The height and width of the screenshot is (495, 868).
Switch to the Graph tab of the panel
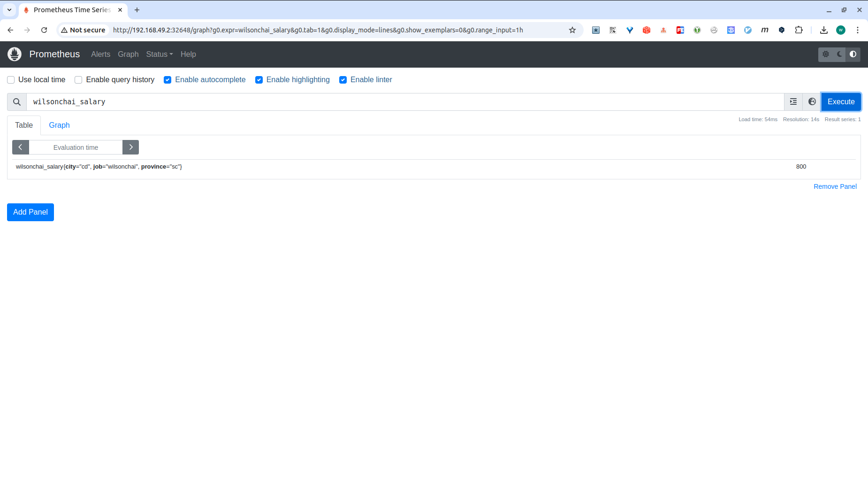click(x=59, y=125)
